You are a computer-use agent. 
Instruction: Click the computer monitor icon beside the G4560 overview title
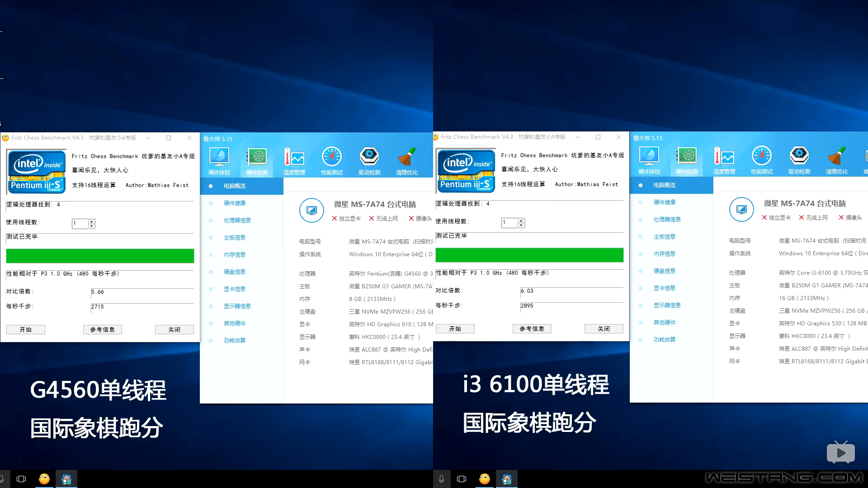coord(311,210)
